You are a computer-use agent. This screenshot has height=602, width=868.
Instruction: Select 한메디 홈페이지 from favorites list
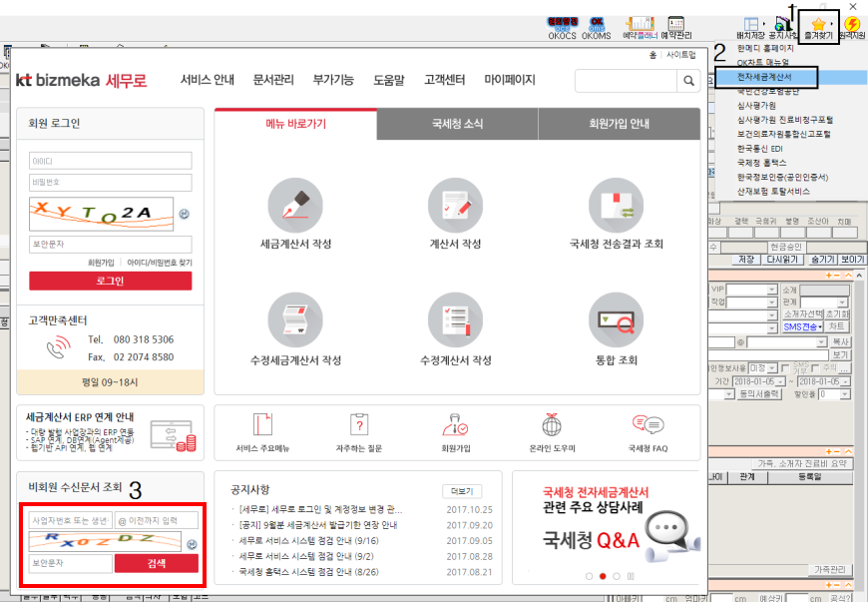(x=765, y=48)
